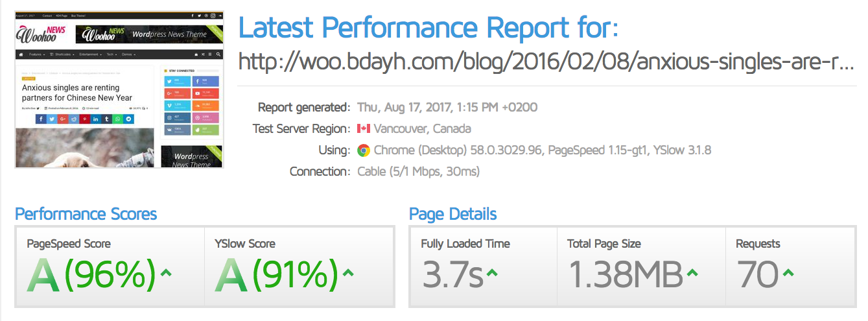The width and height of the screenshot is (868, 321).
Task: Click the Canada flag icon
Action: [364, 128]
